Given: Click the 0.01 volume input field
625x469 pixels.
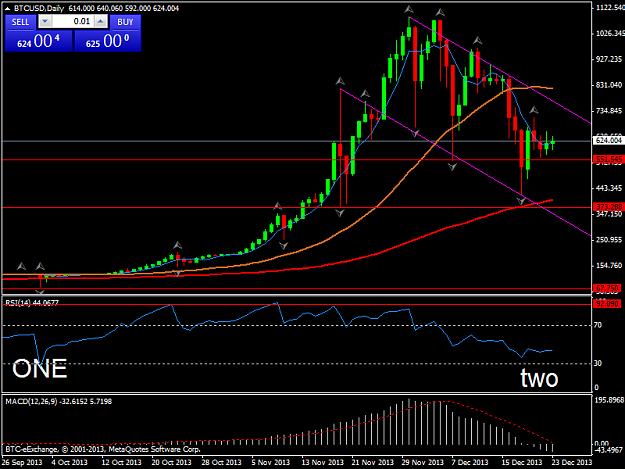Looking at the screenshot, I should click(x=73, y=22).
